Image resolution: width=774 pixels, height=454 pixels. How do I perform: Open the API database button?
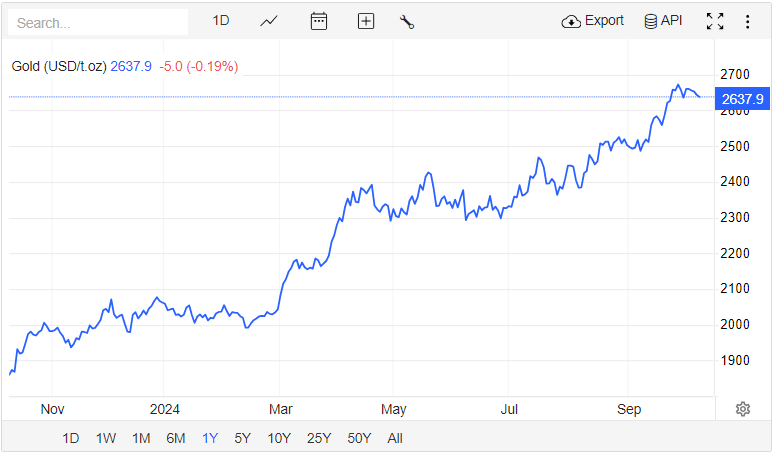pos(663,21)
